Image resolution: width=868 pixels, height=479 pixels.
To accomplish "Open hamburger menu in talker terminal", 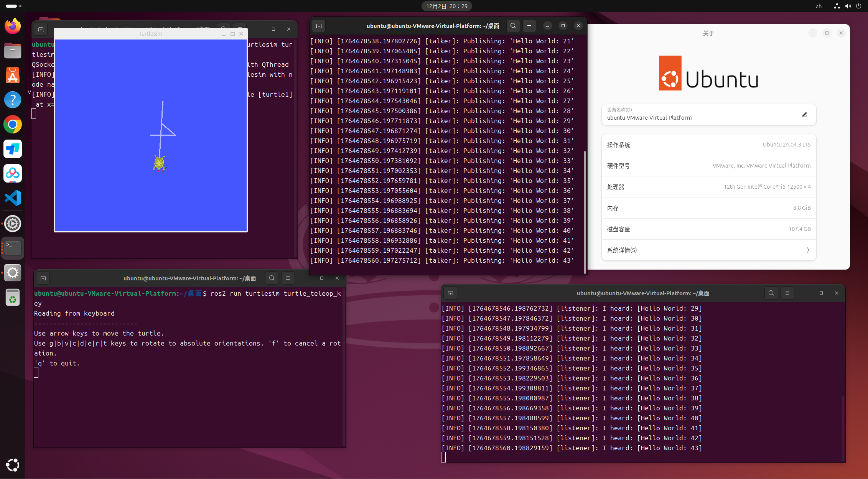I will 529,26.
